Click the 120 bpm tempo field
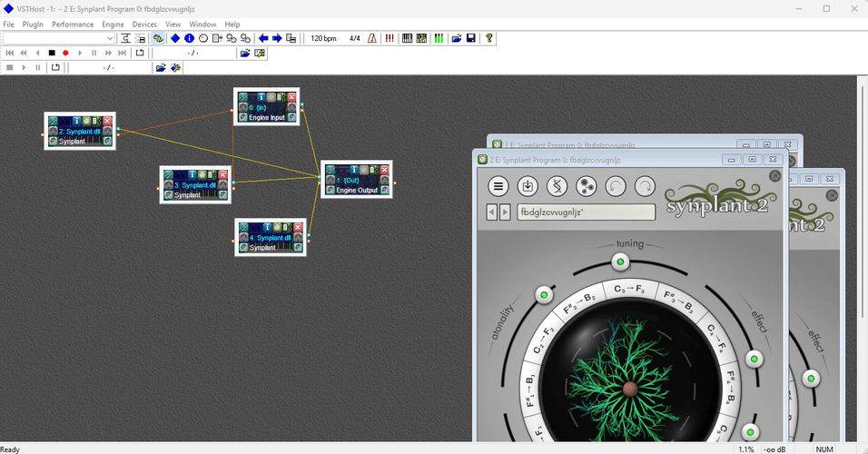The image size is (868, 454). (324, 38)
